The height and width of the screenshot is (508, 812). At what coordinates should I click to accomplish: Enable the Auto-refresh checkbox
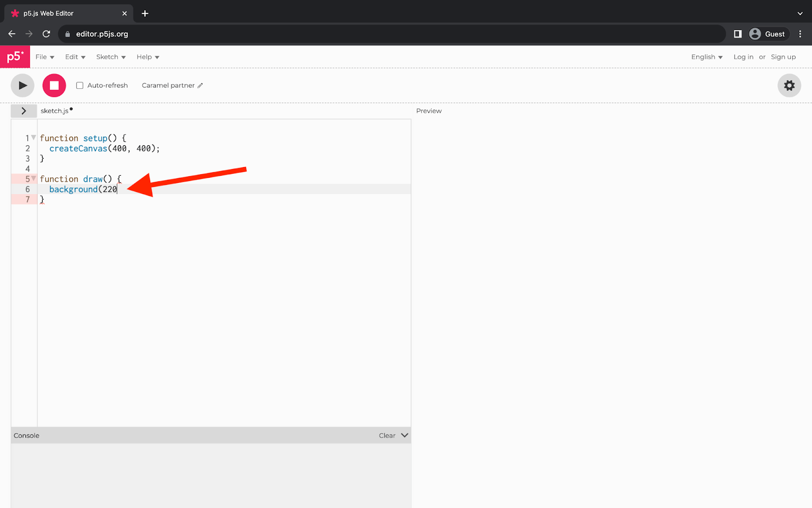(80, 85)
